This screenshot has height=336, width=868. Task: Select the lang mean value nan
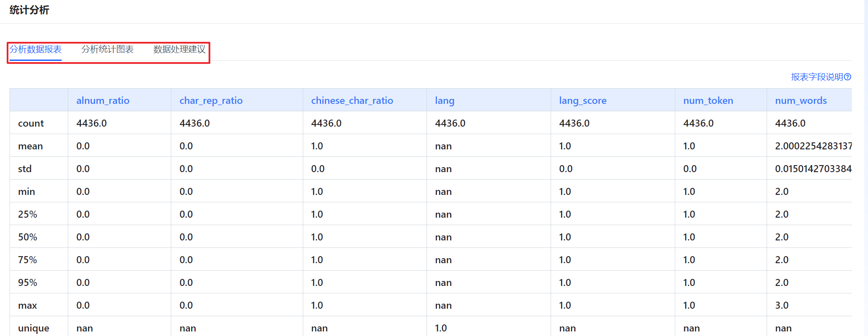pyautogui.click(x=444, y=146)
